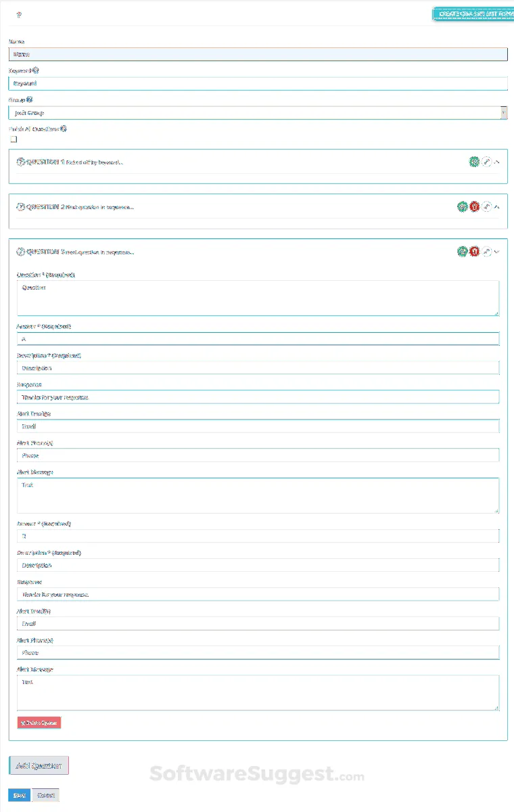Enable the Finish All Questions checkbox

[13, 139]
